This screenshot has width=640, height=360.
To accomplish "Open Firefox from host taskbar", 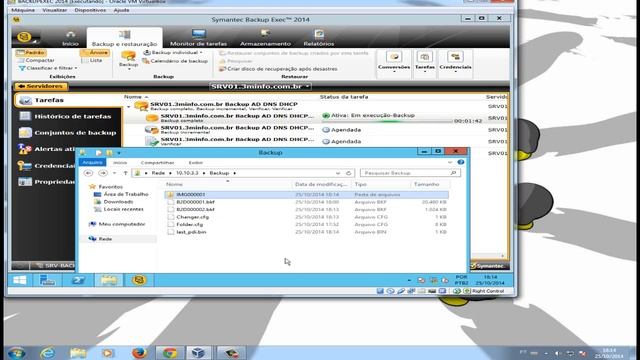I will click(139, 353).
